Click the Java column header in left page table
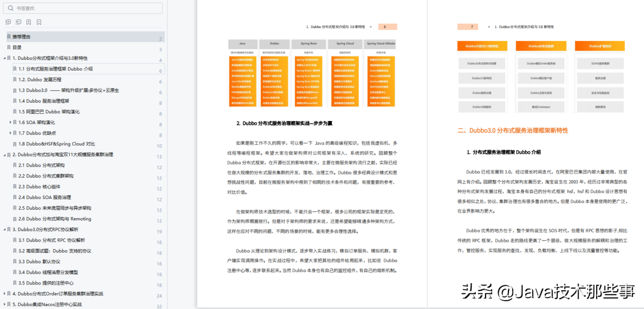644x309 pixels. pos(243,44)
